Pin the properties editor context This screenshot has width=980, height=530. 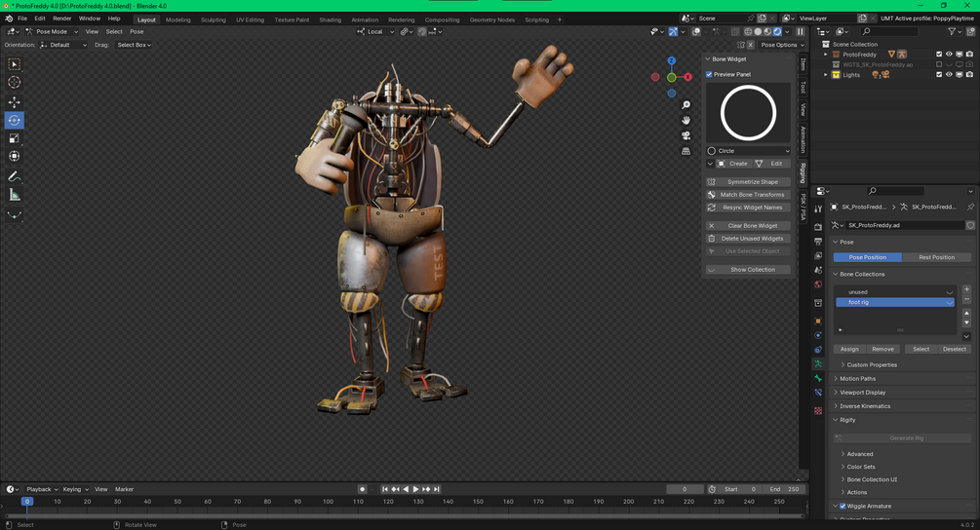point(970,207)
